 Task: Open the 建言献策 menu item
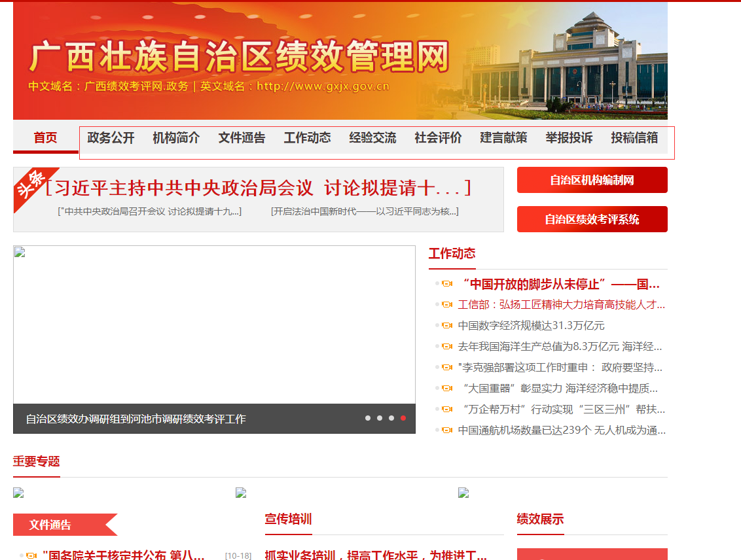click(x=504, y=137)
